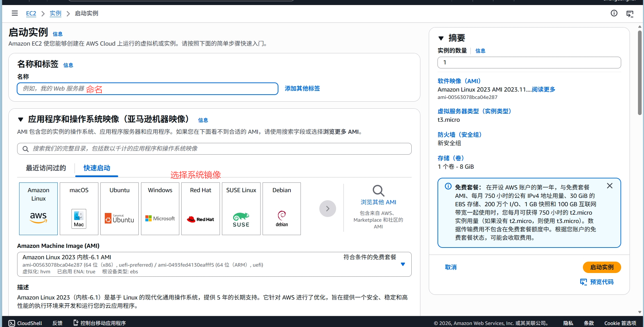
Task: Select the Windows AMI tile
Action: click(x=160, y=209)
